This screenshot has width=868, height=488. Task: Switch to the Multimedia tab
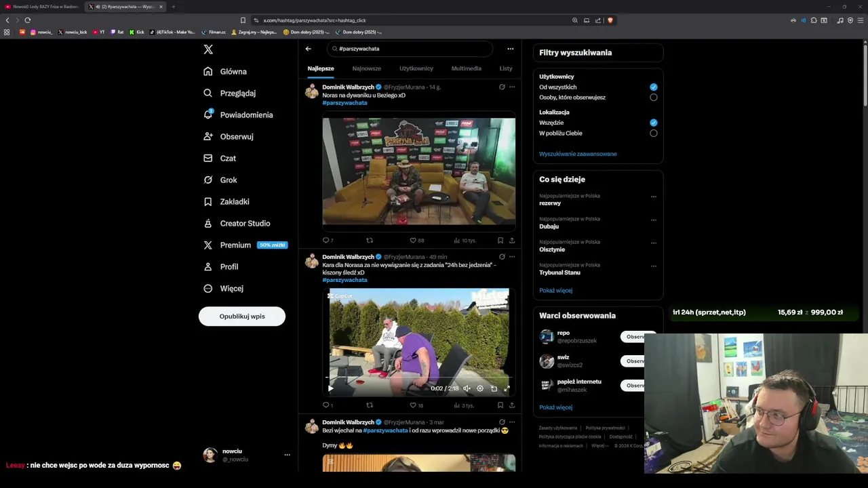point(467,68)
